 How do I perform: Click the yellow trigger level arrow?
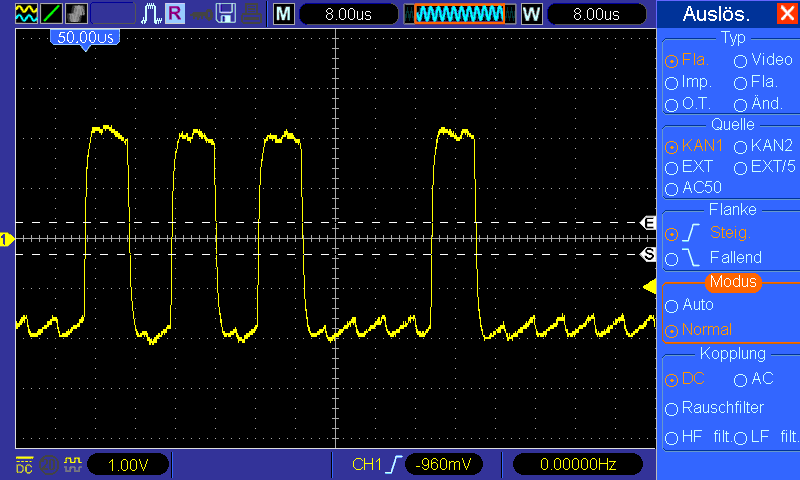click(x=649, y=287)
